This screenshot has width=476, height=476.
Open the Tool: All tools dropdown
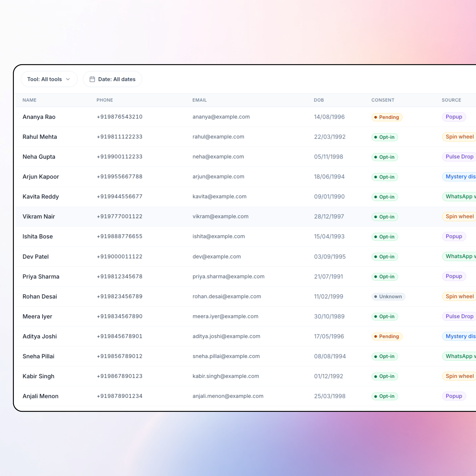click(x=49, y=79)
